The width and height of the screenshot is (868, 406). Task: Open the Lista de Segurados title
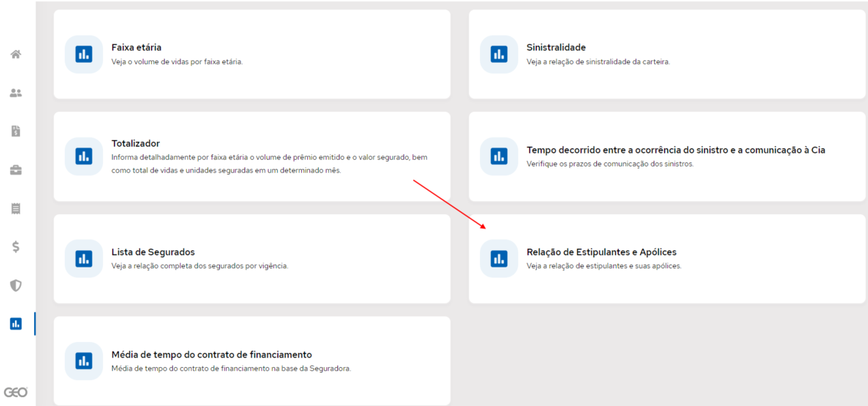coord(153,252)
